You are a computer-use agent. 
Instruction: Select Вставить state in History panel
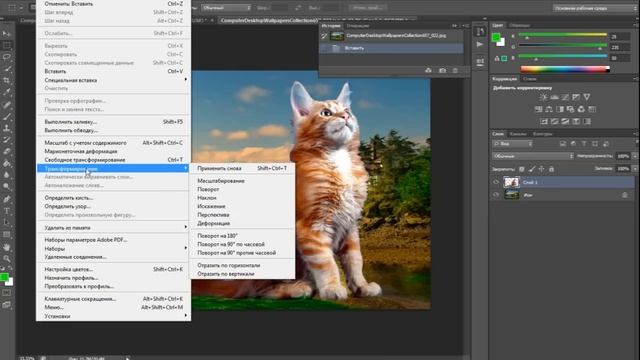click(x=392, y=48)
